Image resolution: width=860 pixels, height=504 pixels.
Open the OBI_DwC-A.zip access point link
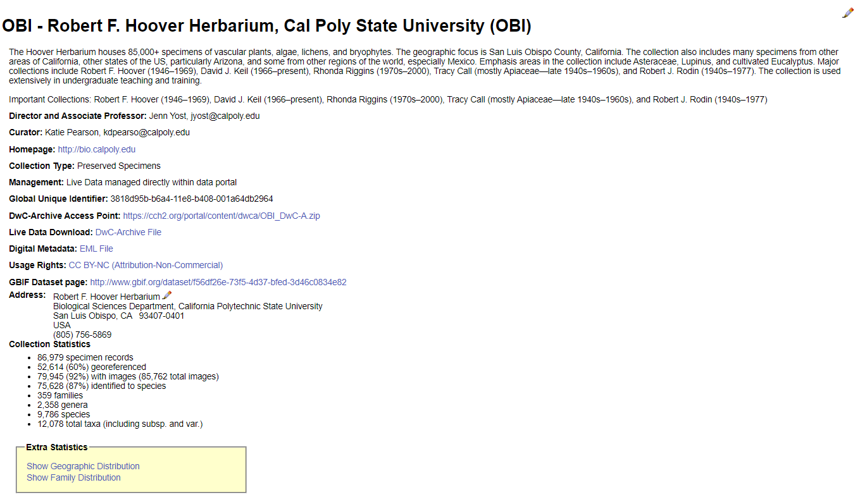pos(221,216)
